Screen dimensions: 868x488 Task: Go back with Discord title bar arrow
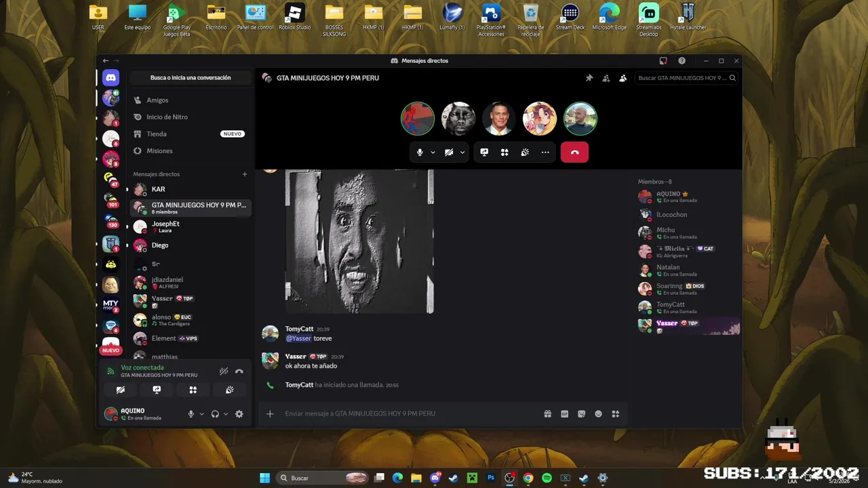(x=106, y=61)
